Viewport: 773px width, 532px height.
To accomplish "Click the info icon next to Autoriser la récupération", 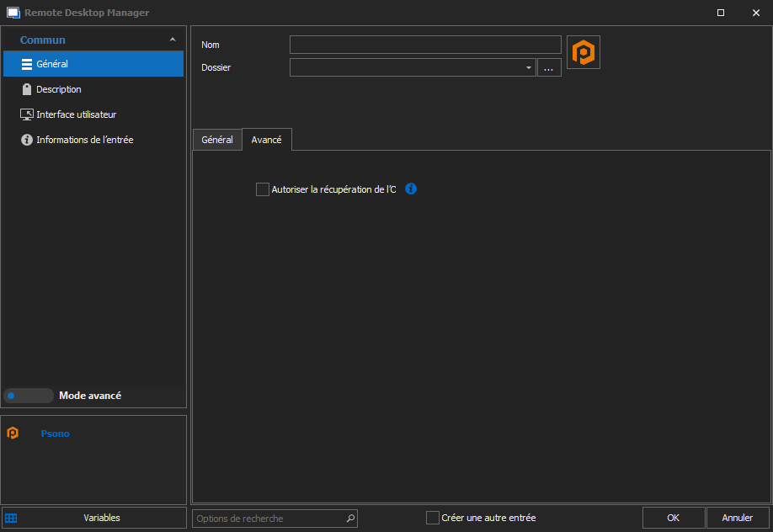I will click(x=411, y=189).
